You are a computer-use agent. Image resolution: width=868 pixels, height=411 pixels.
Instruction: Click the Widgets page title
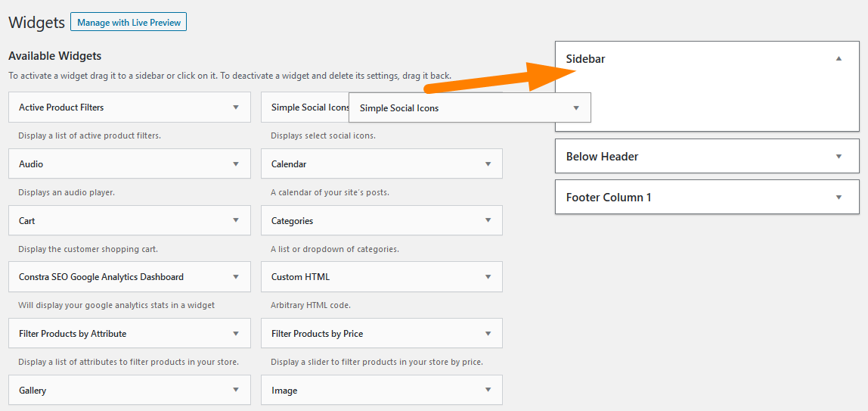click(36, 23)
